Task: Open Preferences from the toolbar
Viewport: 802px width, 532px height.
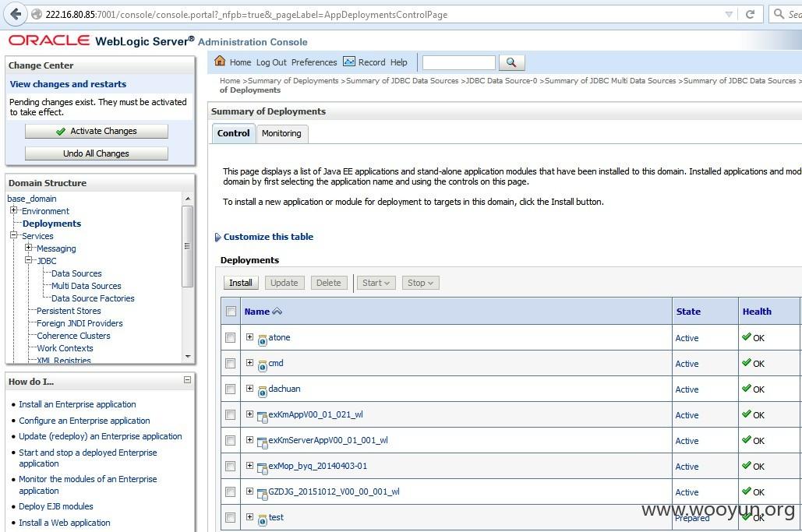Action: click(314, 62)
